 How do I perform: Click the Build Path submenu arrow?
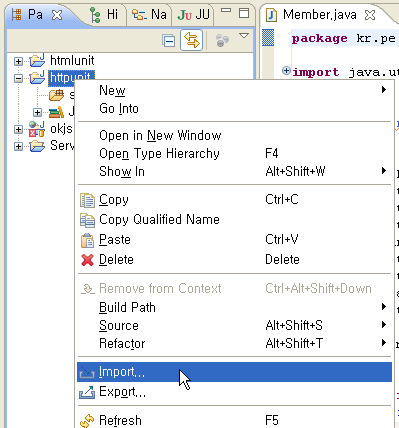coord(384,307)
